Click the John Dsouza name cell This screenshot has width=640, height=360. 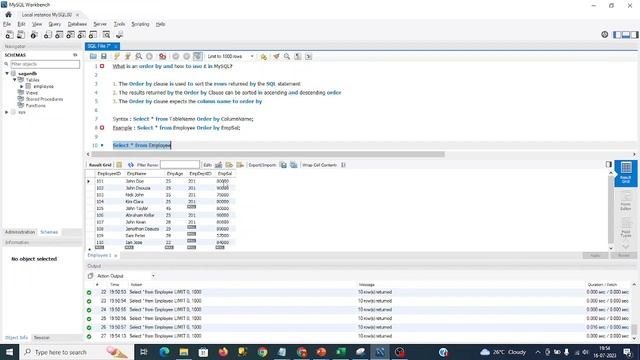138,188
